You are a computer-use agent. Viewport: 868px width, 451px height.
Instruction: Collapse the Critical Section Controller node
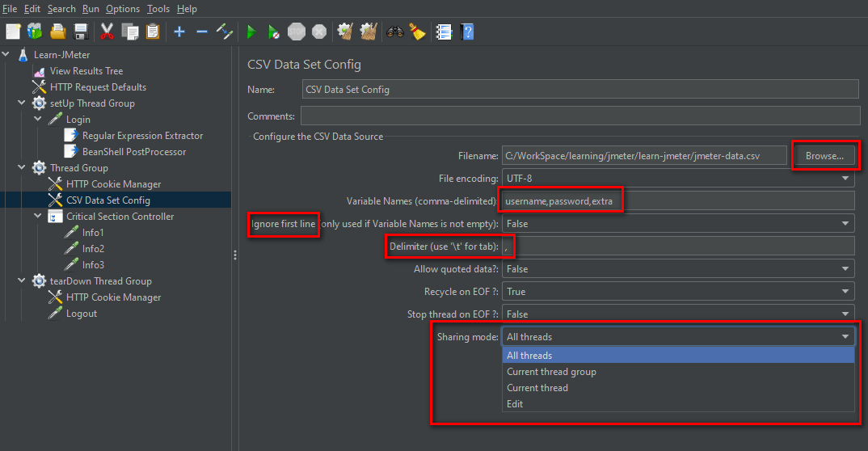[38, 216]
